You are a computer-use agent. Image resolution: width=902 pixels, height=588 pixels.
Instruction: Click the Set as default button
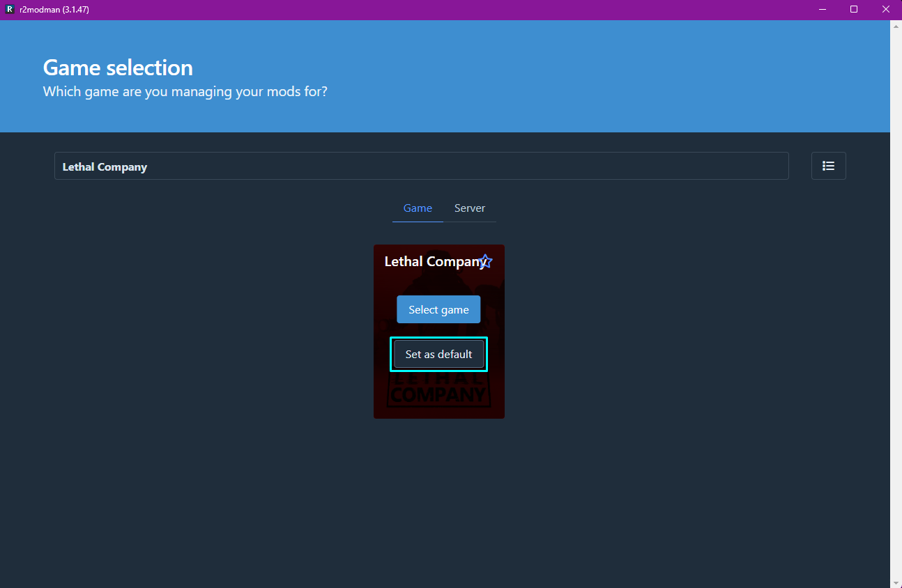(x=438, y=354)
